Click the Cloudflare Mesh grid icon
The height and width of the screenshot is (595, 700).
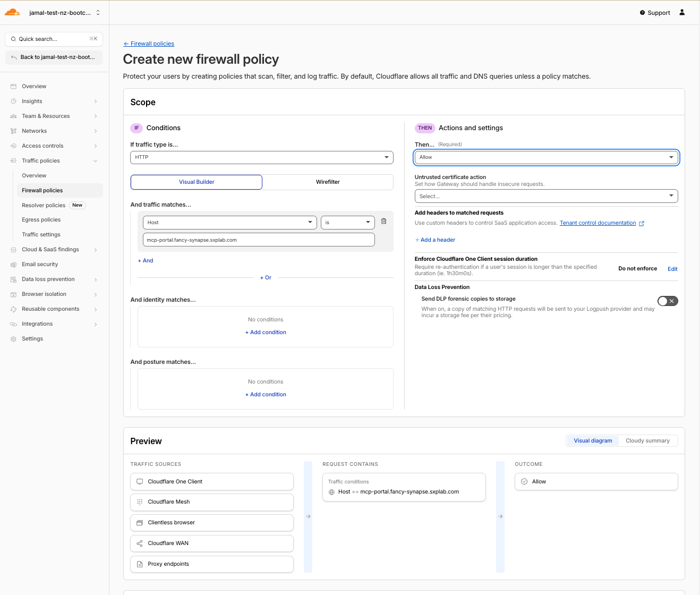pos(140,501)
